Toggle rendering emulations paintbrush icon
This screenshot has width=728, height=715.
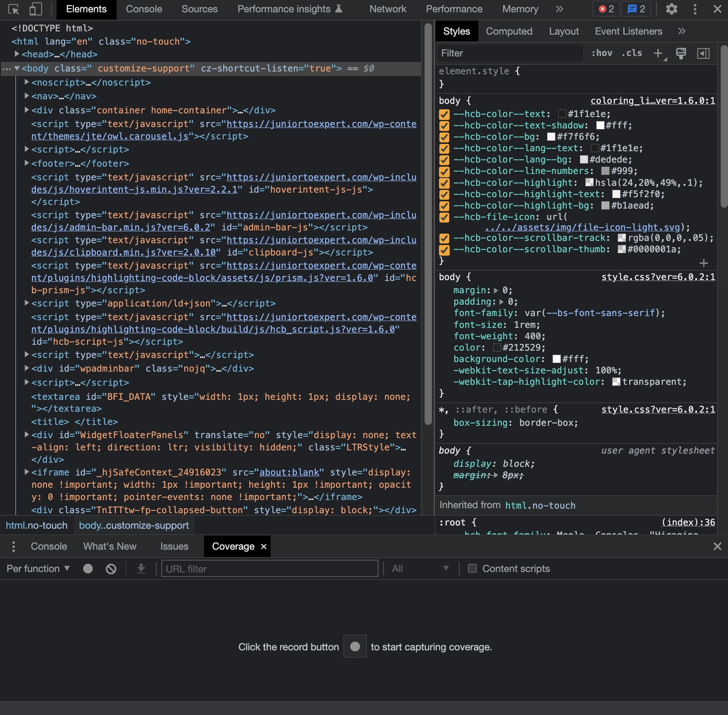tap(681, 53)
